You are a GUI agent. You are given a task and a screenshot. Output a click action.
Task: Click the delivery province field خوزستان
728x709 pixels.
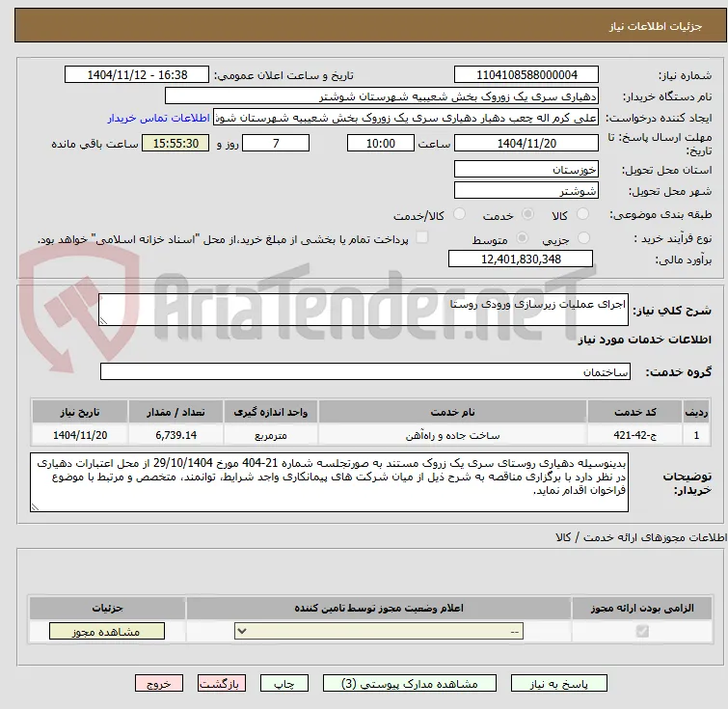point(526,169)
